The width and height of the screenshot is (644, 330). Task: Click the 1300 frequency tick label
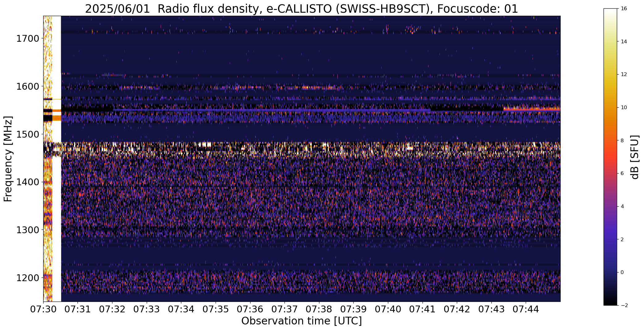coord(27,230)
